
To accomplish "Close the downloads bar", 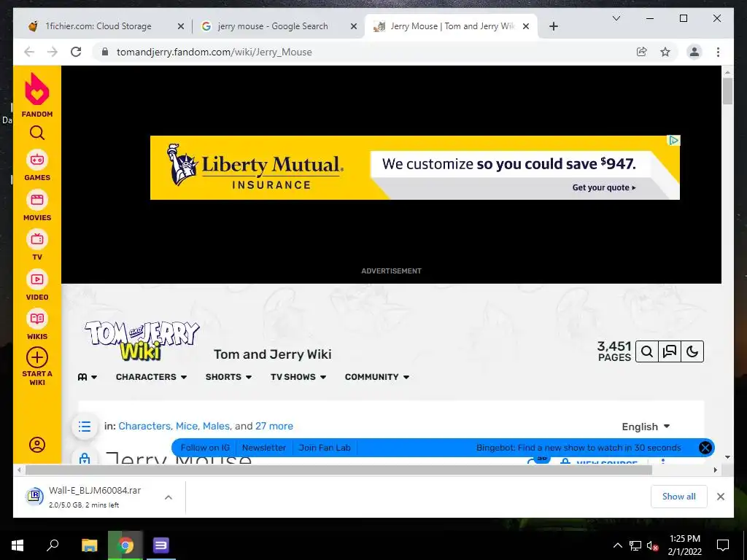I will 720,497.
